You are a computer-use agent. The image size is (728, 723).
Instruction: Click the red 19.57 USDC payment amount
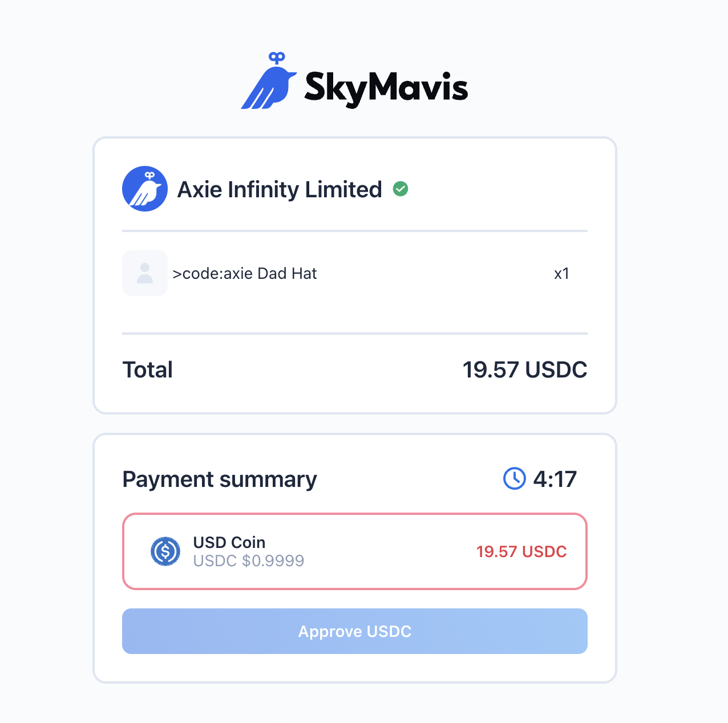coord(521,551)
